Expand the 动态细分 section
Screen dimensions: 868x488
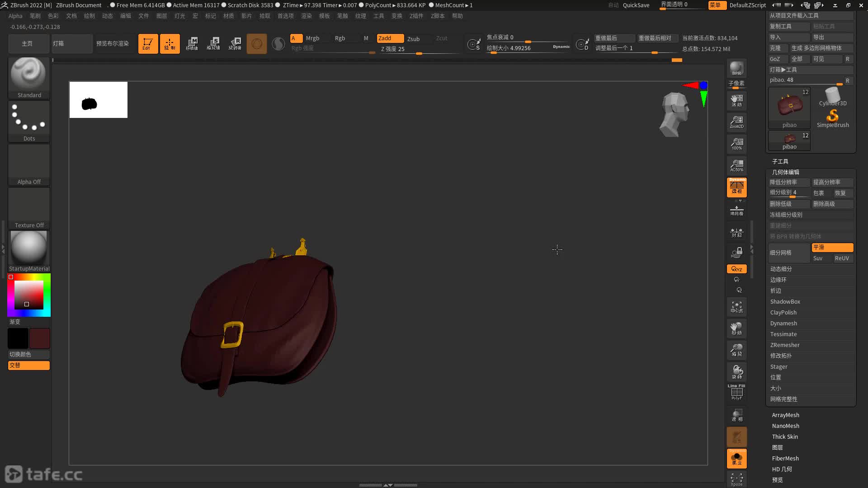(781, 269)
